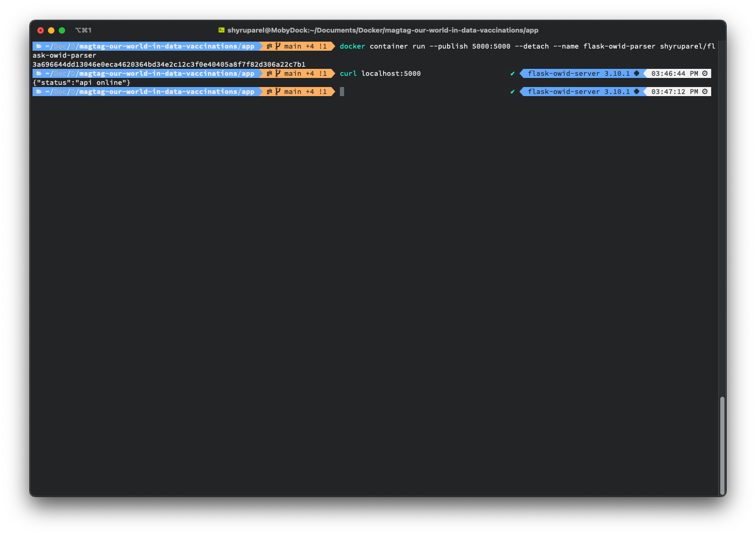The width and height of the screenshot is (756, 536).
Task: Click the folder icon on the empty bottom prompt
Action: [x=39, y=92]
